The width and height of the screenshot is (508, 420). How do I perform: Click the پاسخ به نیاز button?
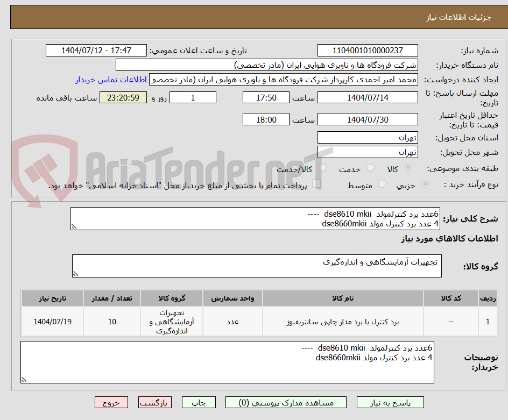(390, 402)
